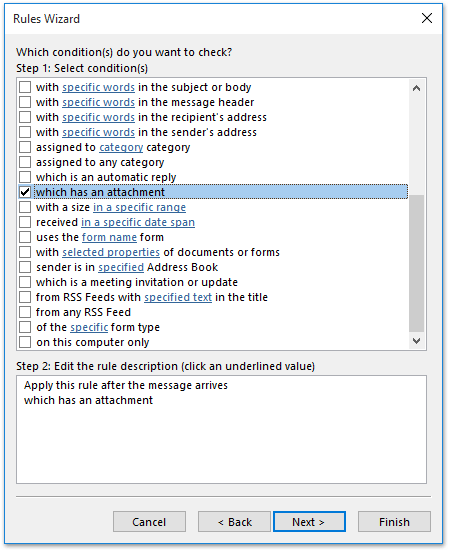449x550 pixels.
Task: Uncheck 'which has an attachment' condition
Action: point(25,192)
